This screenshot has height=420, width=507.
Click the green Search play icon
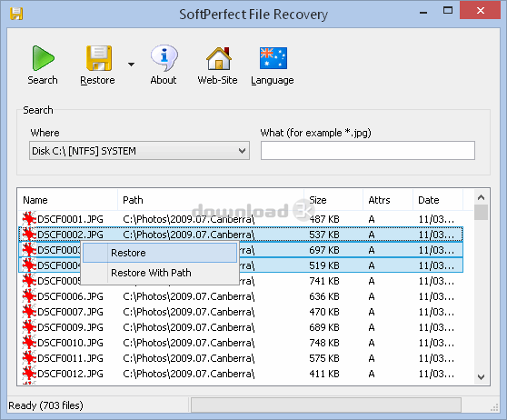[43, 58]
